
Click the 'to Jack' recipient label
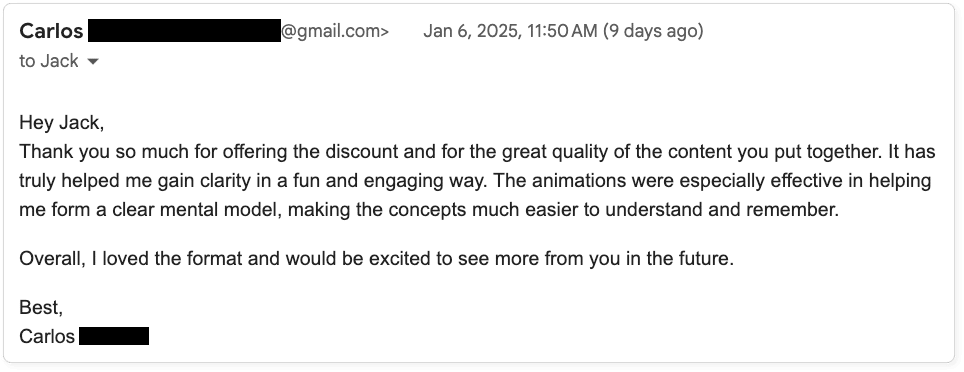click(x=49, y=61)
